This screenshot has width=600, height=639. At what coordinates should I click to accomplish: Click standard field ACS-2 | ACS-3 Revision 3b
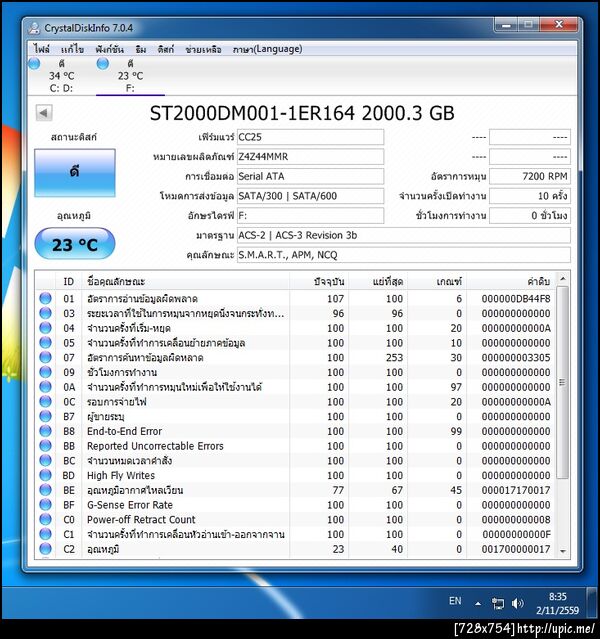coord(404,235)
